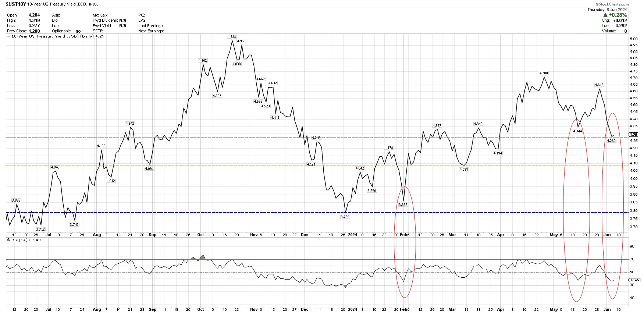Click the black line marker before the chart legend

coord(8,36)
